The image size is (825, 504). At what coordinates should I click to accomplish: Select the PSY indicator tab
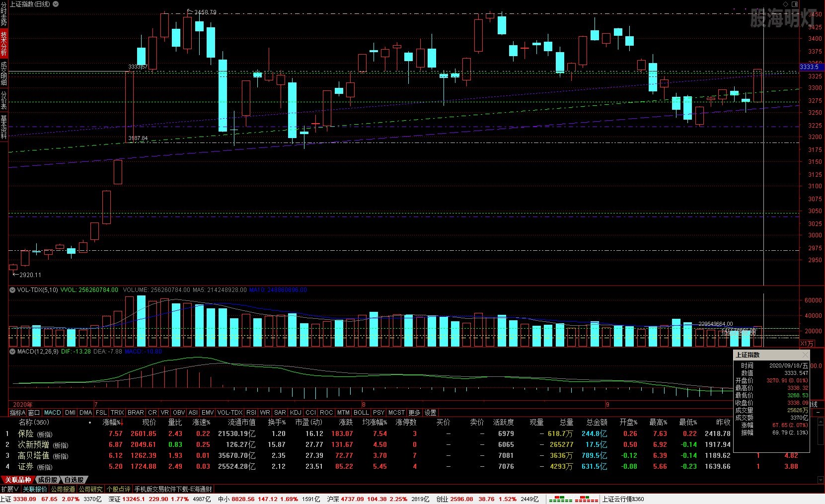pos(378,413)
